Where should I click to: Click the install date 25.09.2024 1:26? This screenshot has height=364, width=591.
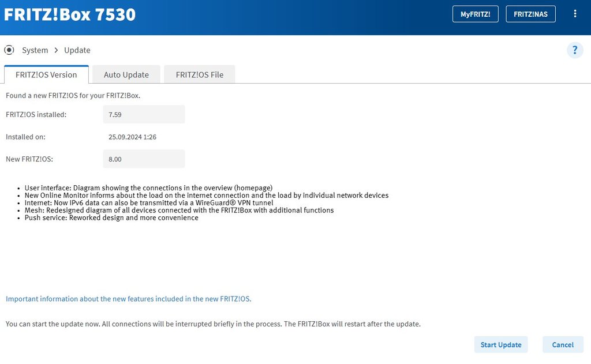click(132, 137)
